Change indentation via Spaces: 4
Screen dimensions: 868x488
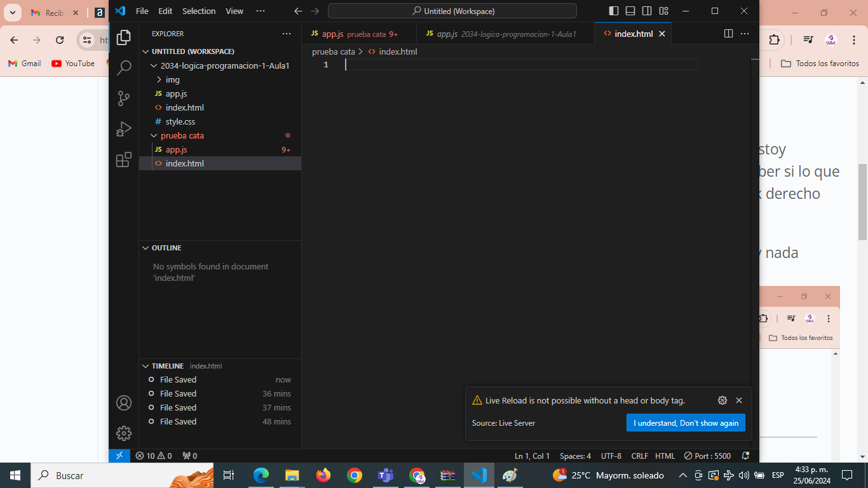click(575, 456)
